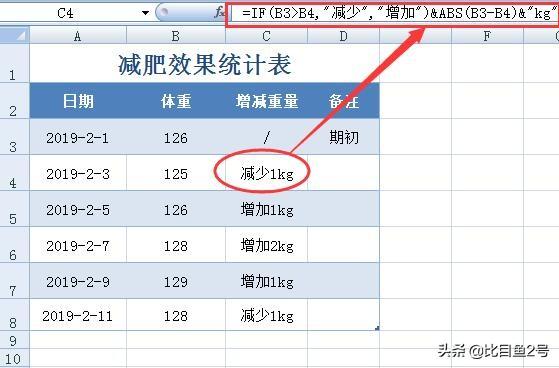Select the cell with date 2019-2-5

coord(78,209)
